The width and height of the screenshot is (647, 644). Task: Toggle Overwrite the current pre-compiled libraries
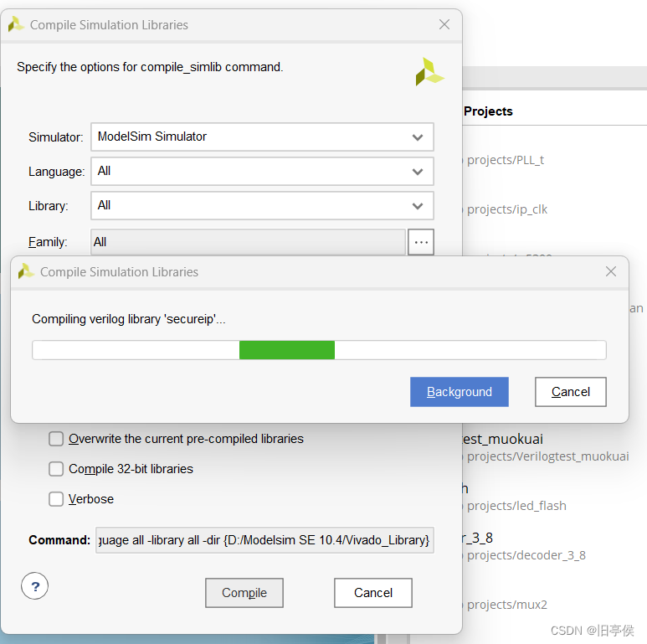(x=56, y=439)
